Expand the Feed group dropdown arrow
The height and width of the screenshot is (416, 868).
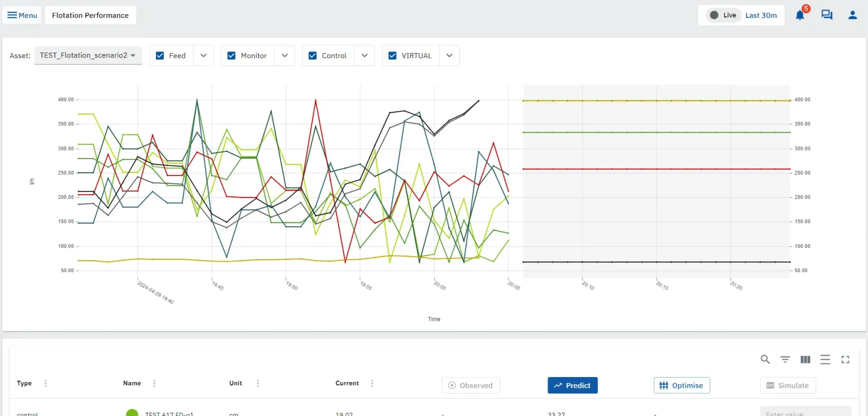click(x=203, y=55)
